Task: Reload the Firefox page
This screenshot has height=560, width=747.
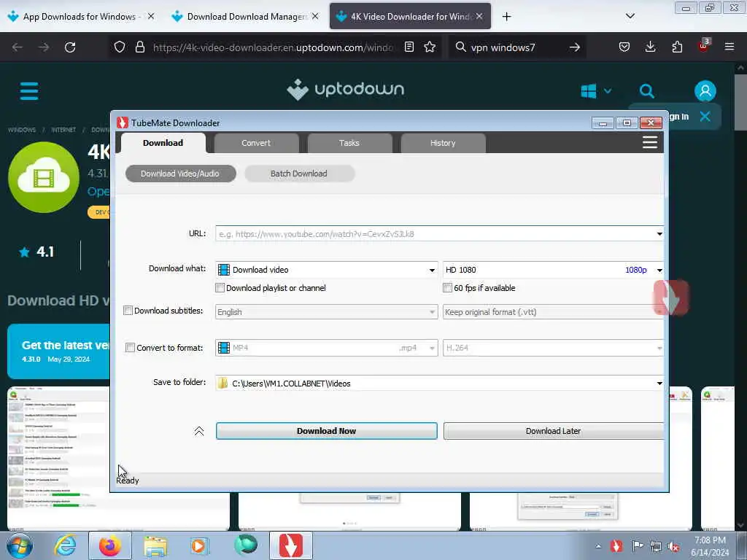Action: pyautogui.click(x=70, y=47)
